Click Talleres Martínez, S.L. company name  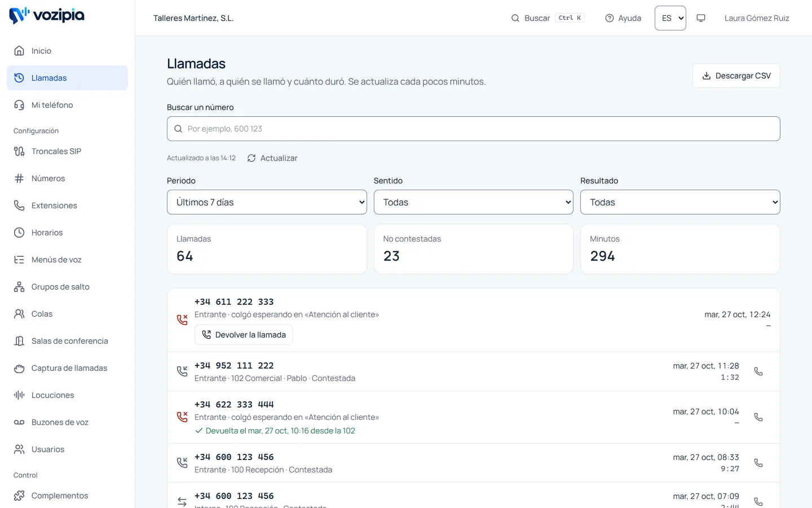point(193,18)
